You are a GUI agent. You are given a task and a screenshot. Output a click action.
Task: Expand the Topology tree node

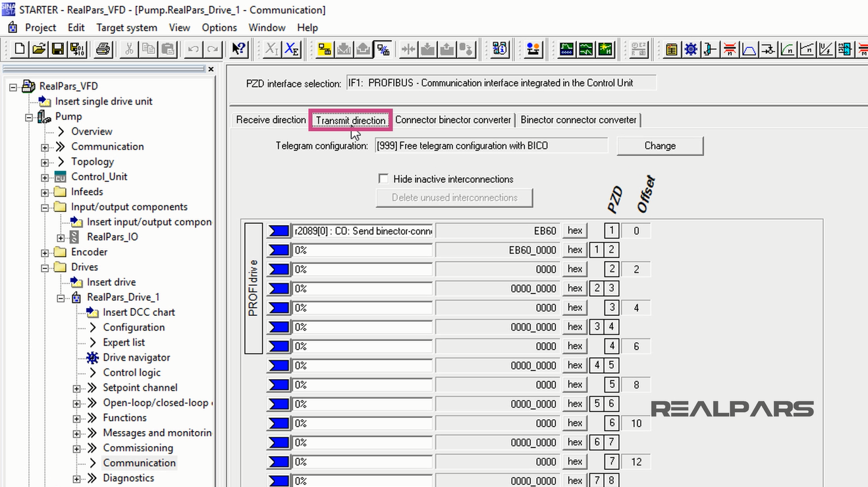click(45, 163)
